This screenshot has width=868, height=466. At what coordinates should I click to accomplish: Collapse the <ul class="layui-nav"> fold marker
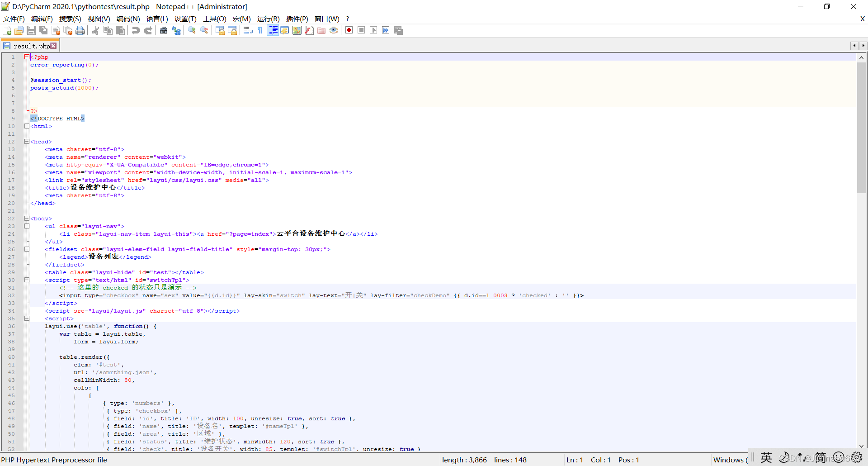tap(27, 226)
